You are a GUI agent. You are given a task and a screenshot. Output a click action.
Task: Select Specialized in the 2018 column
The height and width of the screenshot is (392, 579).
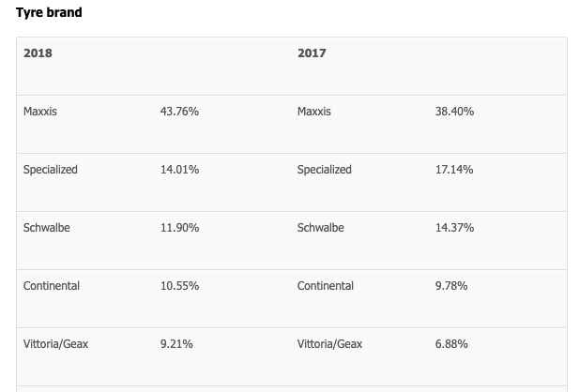pos(51,170)
